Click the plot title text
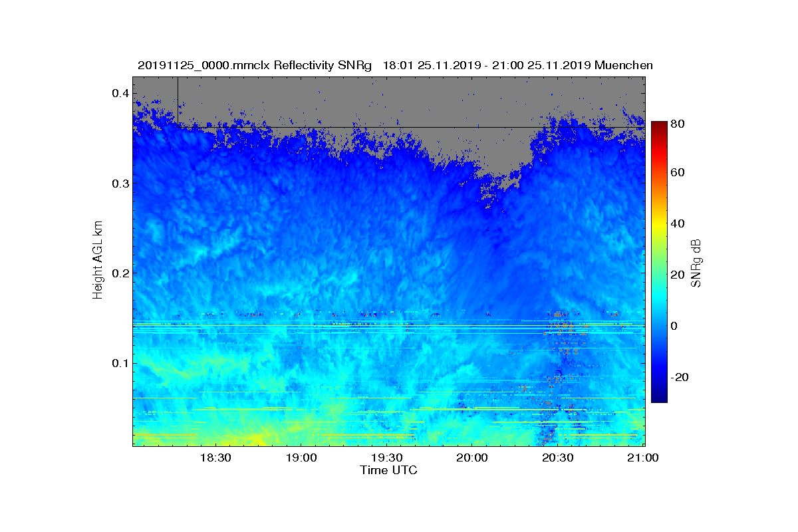Viewport: 798px width, 532px height. pyautogui.click(x=395, y=65)
